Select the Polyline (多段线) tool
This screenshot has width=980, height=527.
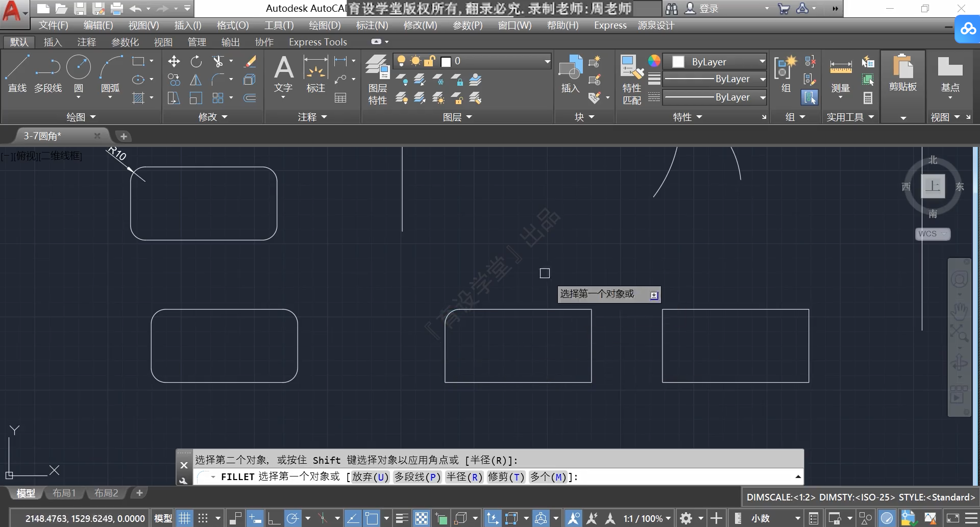coord(48,73)
